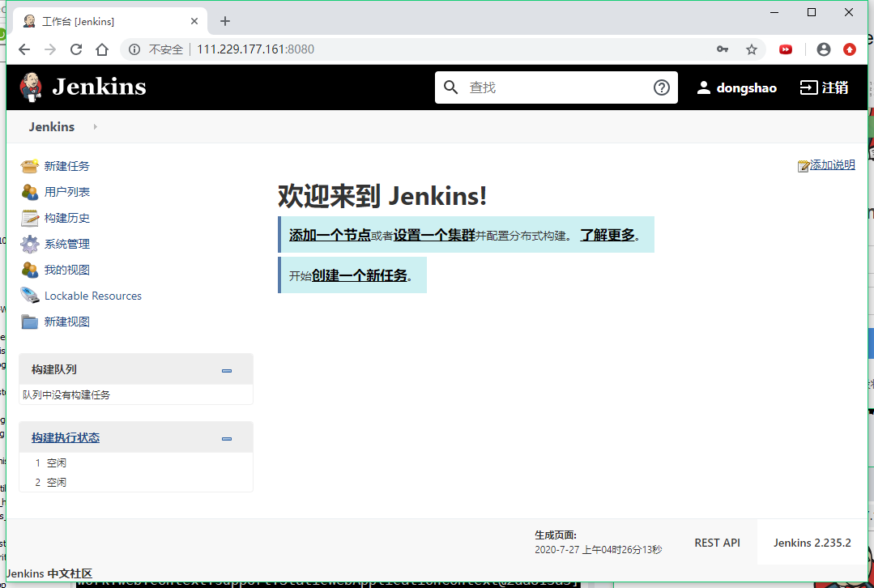
Task: Click the 新建视图 folder icon
Action: (x=29, y=322)
